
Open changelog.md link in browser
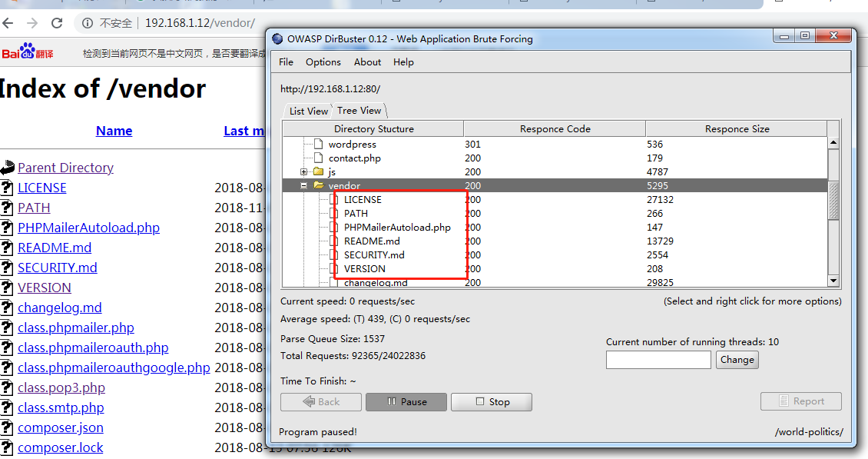coord(60,308)
